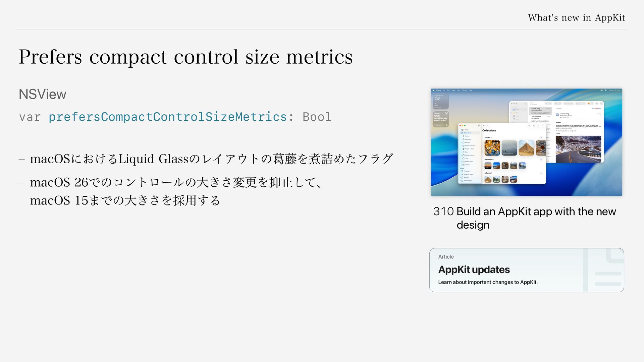Open the Photos menu in menu bar

click(438, 90)
